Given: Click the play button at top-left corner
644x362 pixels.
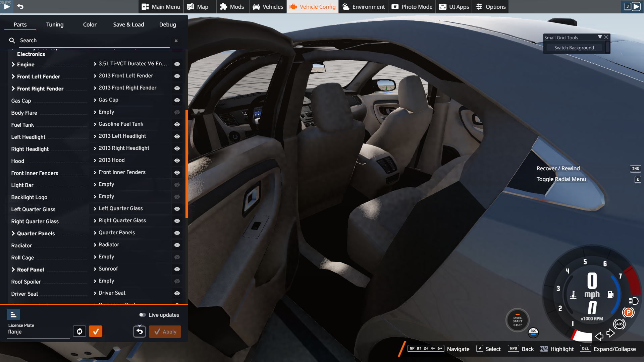Looking at the screenshot, I should click(7, 6).
